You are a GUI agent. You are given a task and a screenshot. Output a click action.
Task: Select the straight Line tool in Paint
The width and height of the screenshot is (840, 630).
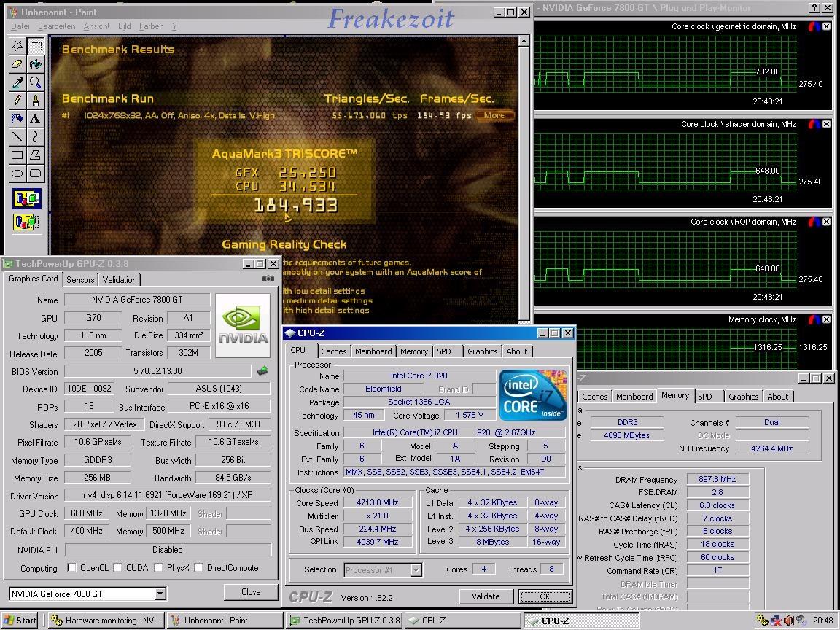pos(17,136)
